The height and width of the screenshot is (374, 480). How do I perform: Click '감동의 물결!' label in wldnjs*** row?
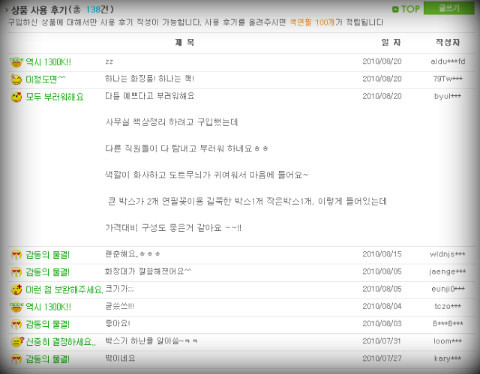pos(48,255)
